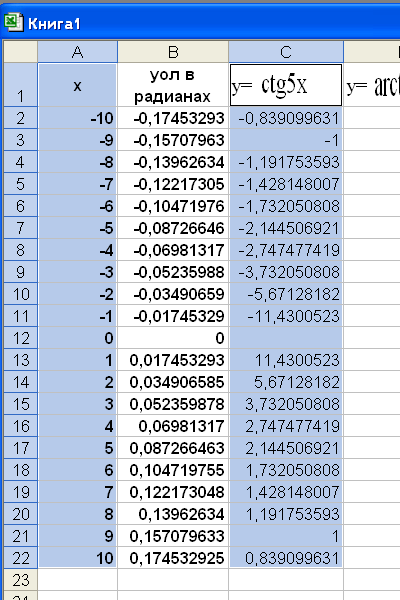Image resolution: width=400 pixels, height=600 pixels.
Task: Click the formula object 'y= ctg5x'
Action: [286, 85]
